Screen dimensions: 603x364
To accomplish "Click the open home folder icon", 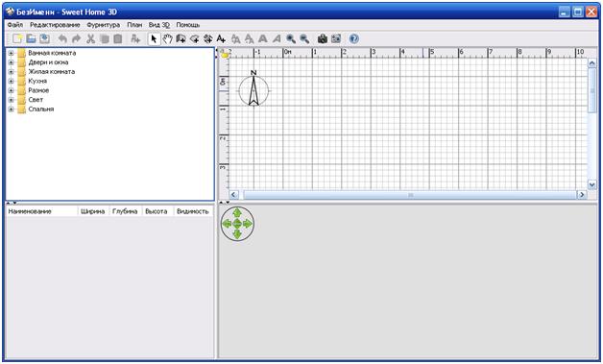I will click(31, 38).
